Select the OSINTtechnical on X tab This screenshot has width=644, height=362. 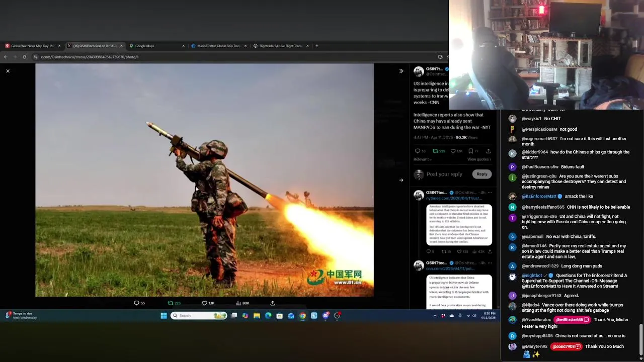tap(94, 46)
